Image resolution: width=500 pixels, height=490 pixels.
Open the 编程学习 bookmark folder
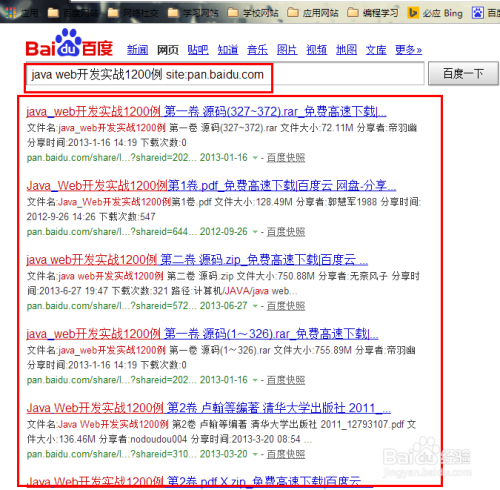click(373, 13)
